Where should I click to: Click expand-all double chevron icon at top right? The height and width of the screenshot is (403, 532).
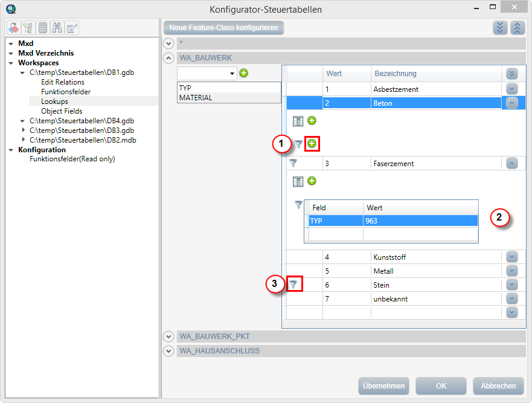click(x=500, y=28)
